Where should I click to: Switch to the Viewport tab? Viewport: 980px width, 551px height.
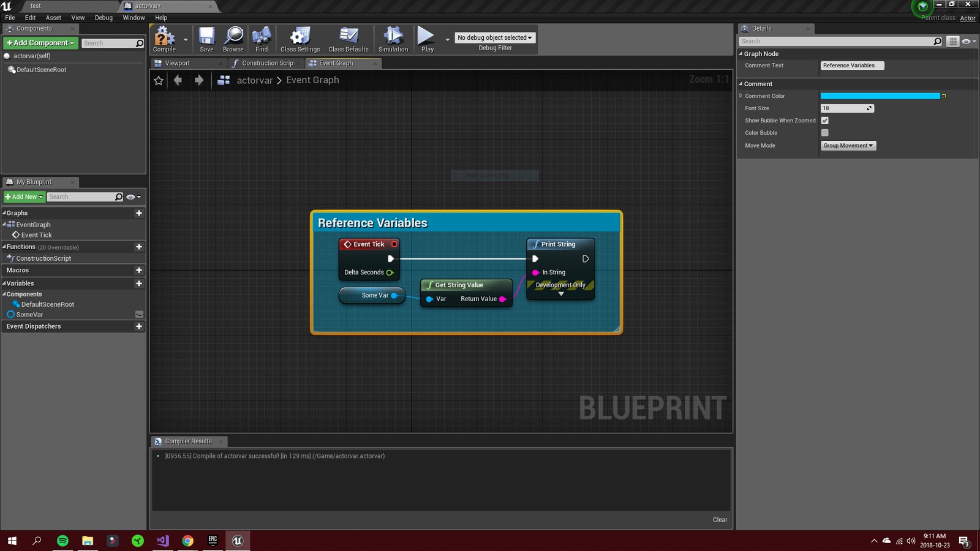tap(177, 63)
